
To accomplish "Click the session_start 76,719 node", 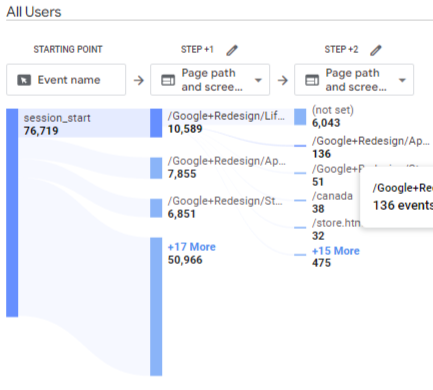I will click(57, 124).
